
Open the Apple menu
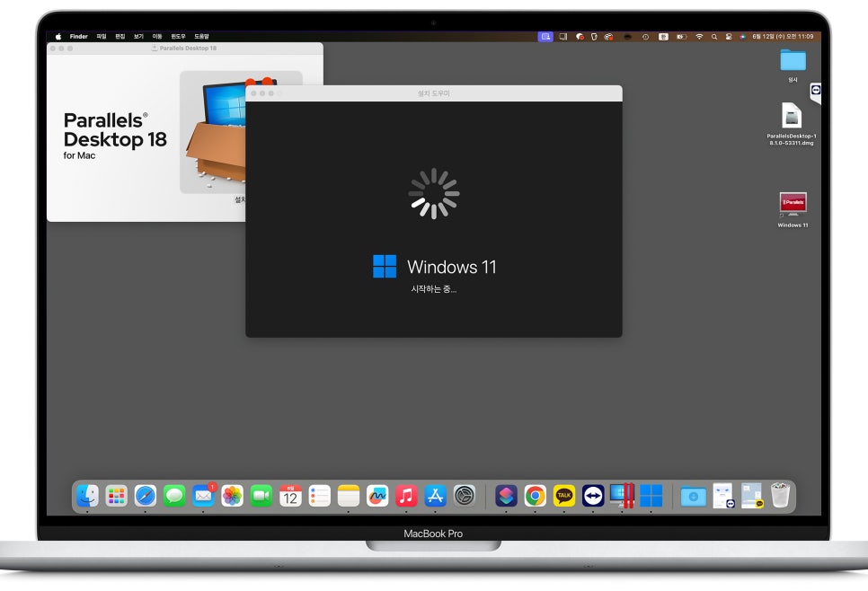pos(58,37)
